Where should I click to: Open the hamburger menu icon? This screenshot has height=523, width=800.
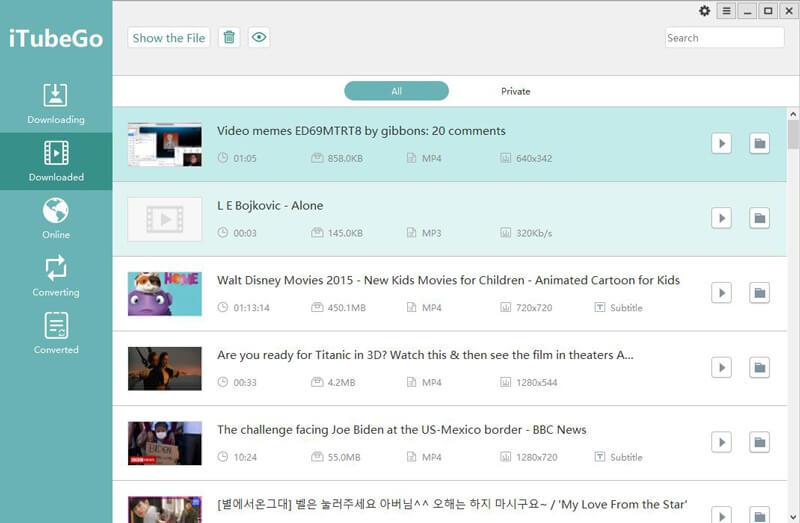click(727, 11)
